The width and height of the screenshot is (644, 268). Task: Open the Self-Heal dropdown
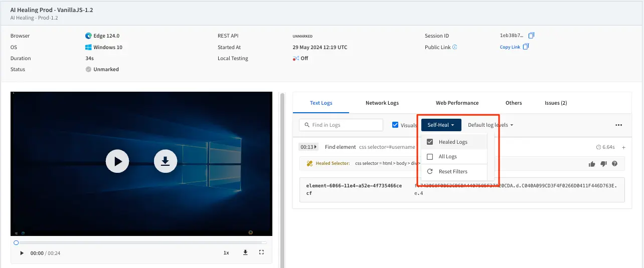tap(441, 125)
